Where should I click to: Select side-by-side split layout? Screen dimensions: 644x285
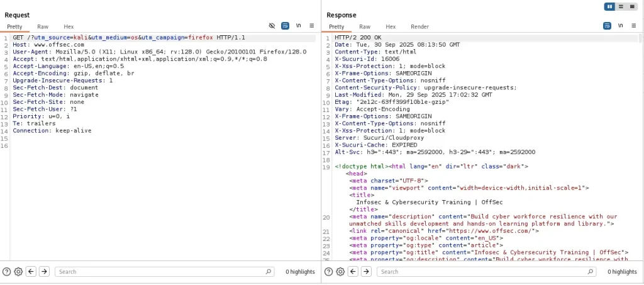pyautogui.click(x=609, y=6)
